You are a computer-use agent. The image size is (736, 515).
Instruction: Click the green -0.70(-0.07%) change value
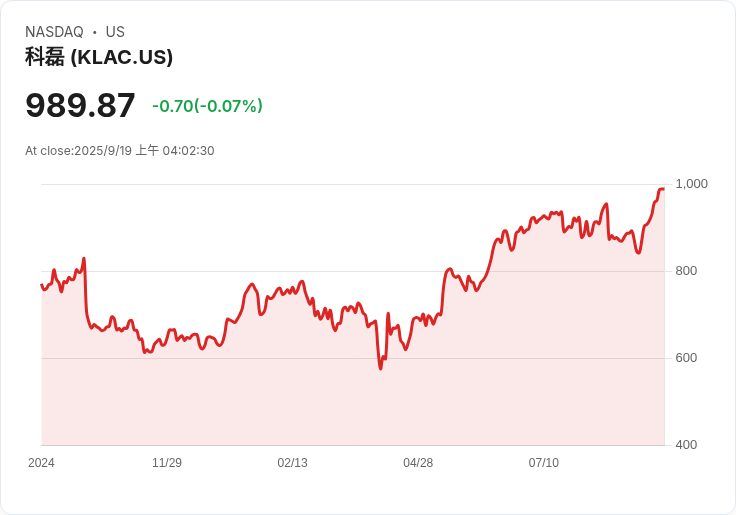point(207,106)
